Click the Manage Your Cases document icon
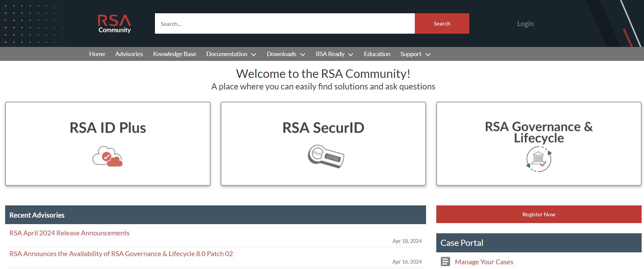This screenshot has height=269, width=644. 445,262
